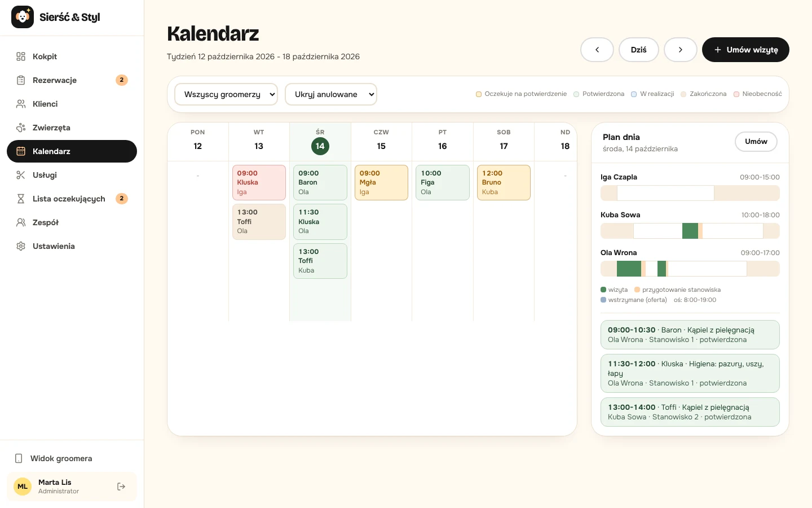Open the Ustawienia menu item
The height and width of the screenshot is (508, 812).
pyautogui.click(x=72, y=246)
